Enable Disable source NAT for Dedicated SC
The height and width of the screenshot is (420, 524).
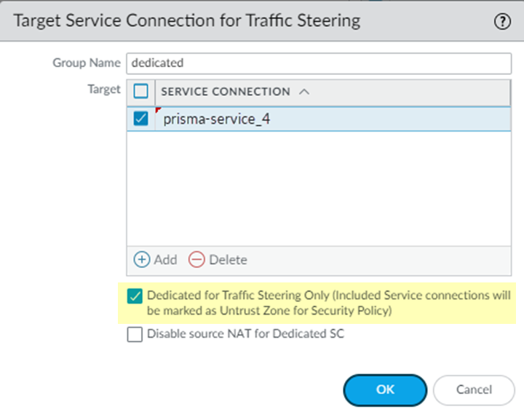[135, 335]
